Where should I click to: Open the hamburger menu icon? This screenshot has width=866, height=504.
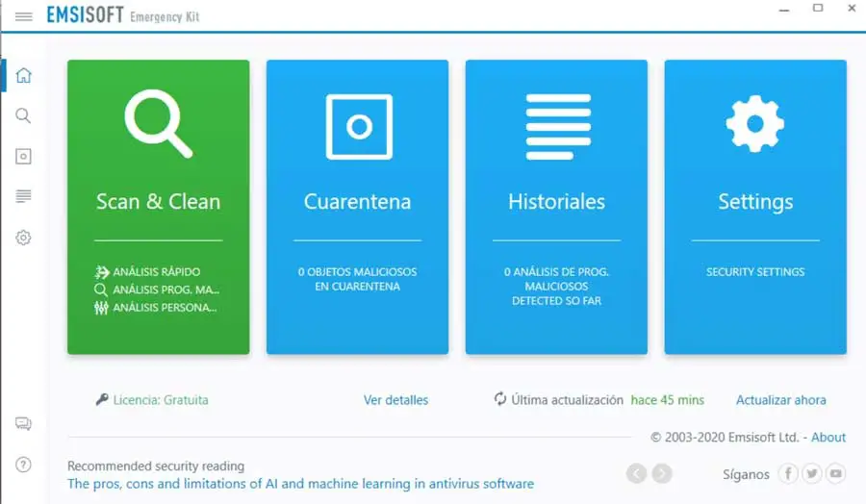23,16
